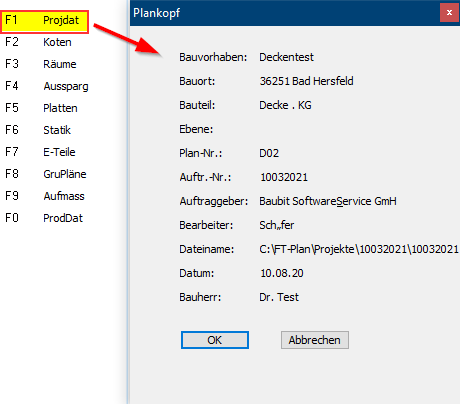Image resolution: width=460 pixels, height=404 pixels.
Task: Select the F1 Projdat menu entry
Action: pos(44,22)
